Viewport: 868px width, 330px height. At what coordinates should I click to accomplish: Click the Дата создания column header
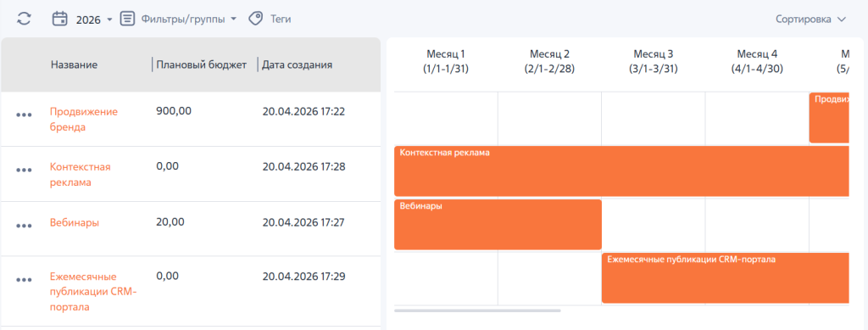[x=298, y=64]
